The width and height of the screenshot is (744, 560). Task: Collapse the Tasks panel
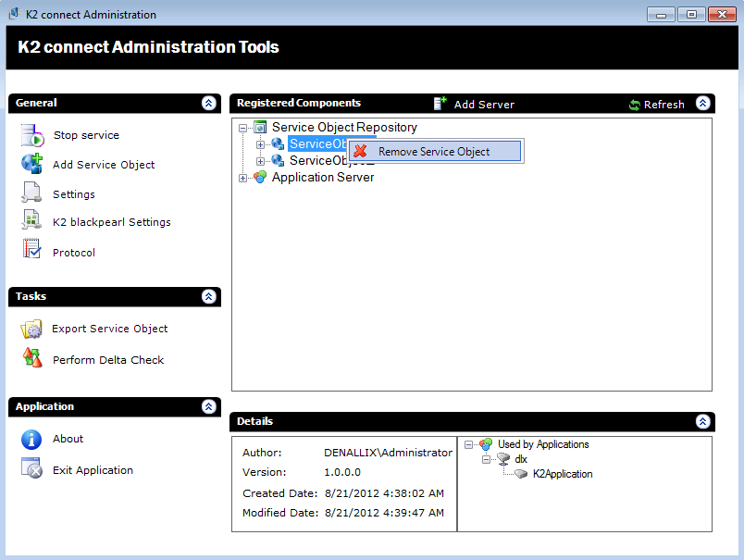point(209,297)
